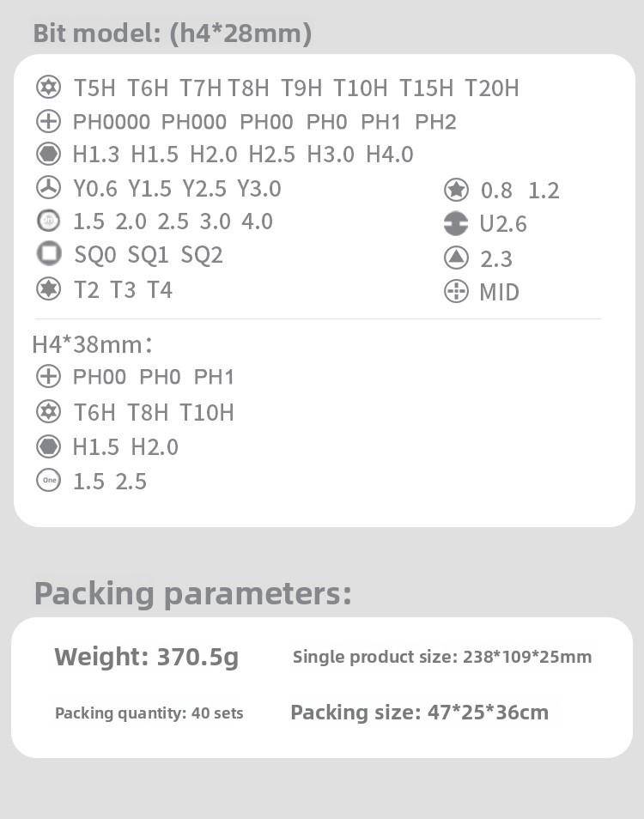Click the Phillips cross icon beside PH0000
Screen dimensions: 644x819
(x=49, y=121)
